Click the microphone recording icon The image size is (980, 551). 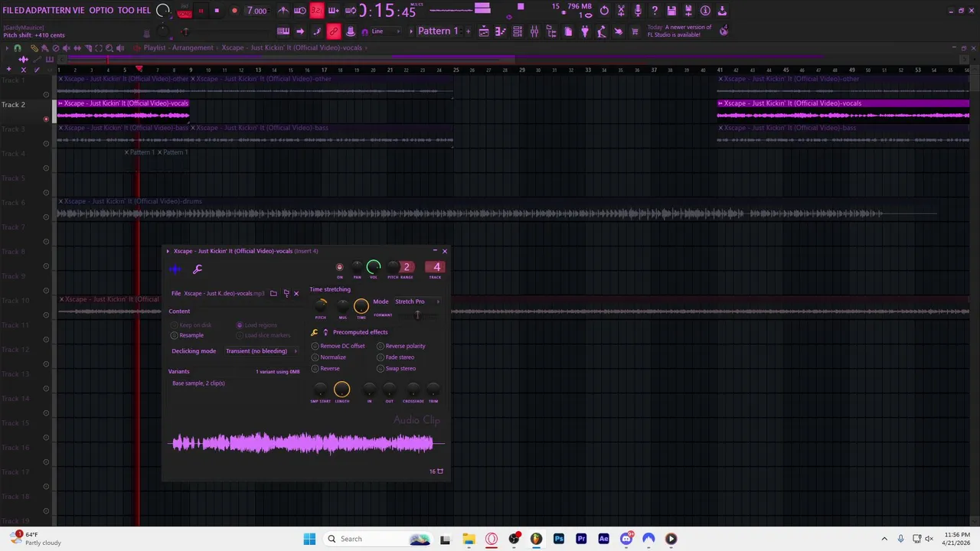[638, 11]
